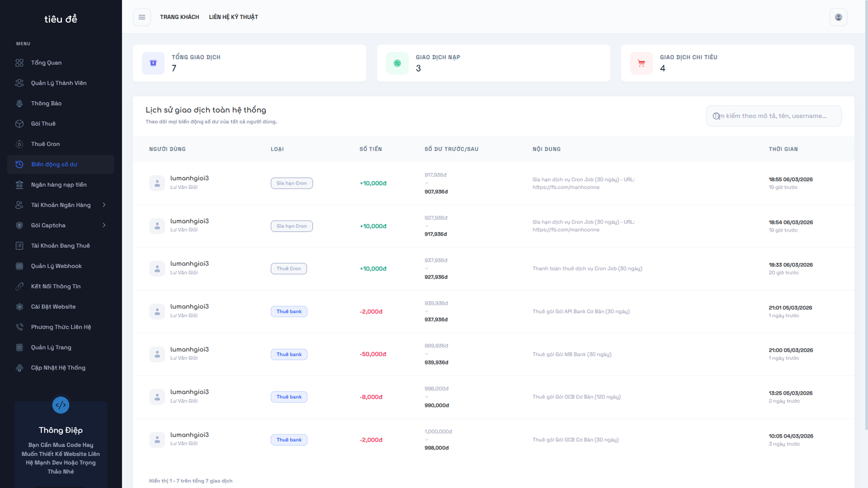Screen dimensions: 868x488
Task: Click the Cài Đặt Website gear icon
Action: coord(20,307)
